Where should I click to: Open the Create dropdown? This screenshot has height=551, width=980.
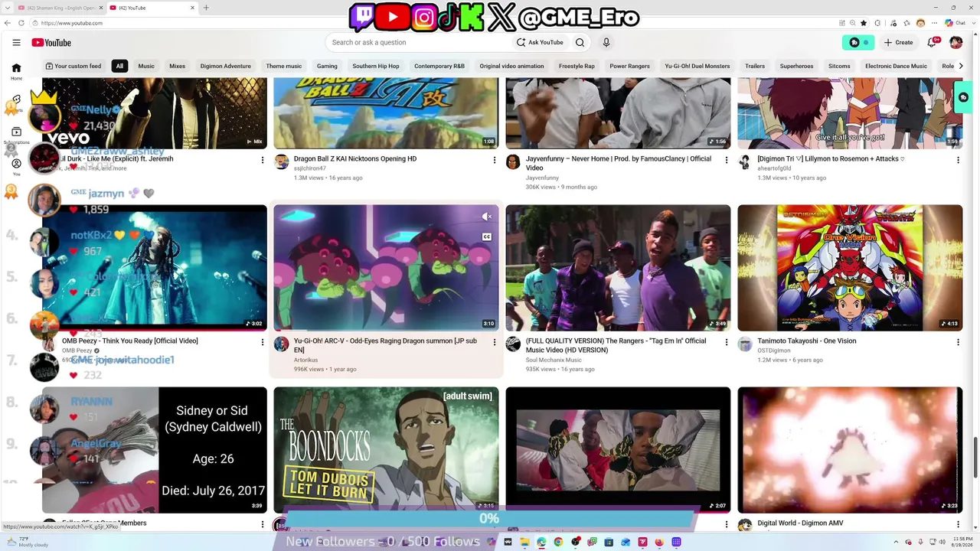(x=898, y=43)
